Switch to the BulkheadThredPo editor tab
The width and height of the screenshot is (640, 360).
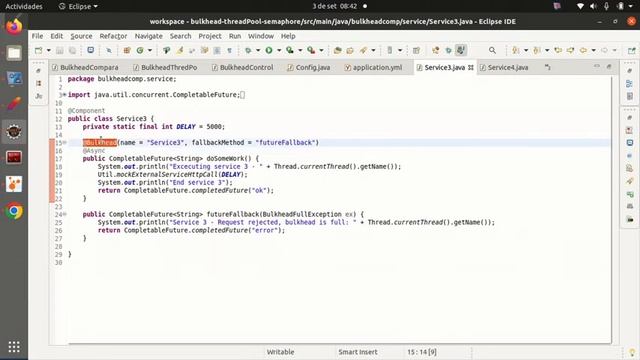point(165,67)
